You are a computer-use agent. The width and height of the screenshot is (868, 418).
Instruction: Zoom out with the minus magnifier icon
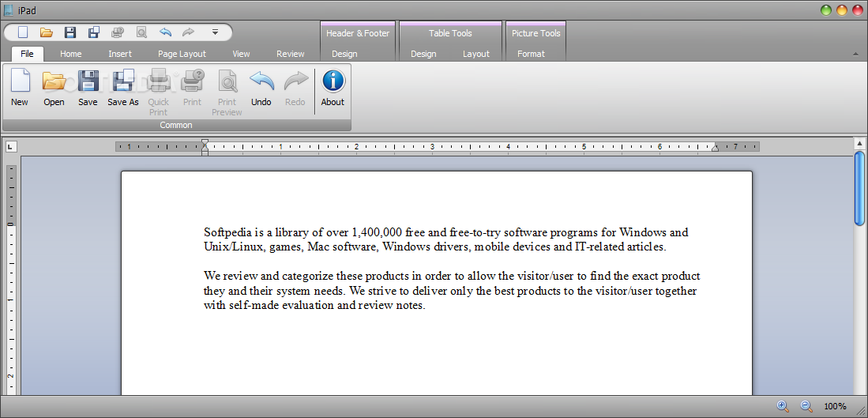pos(806,406)
